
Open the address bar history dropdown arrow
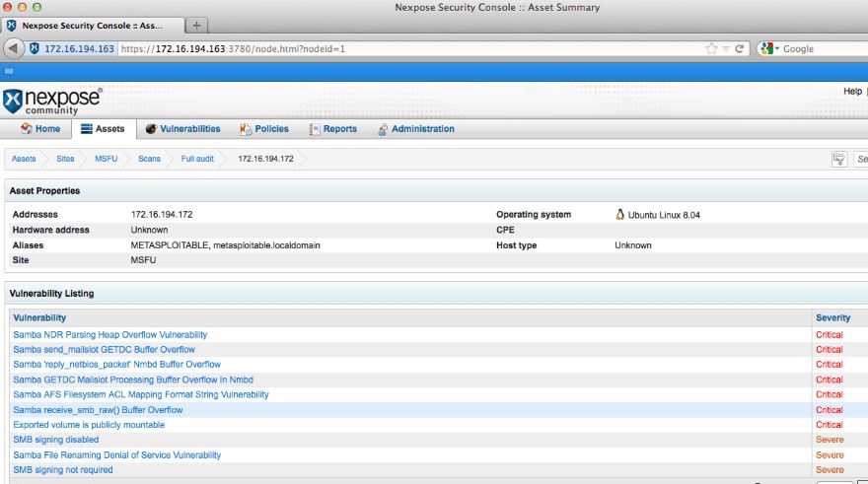tap(726, 48)
